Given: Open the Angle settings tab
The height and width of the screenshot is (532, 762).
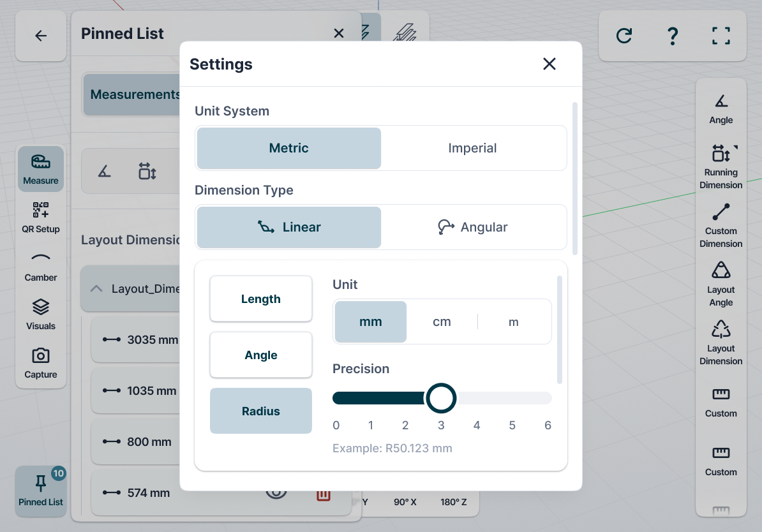Looking at the screenshot, I should tap(261, 355).
